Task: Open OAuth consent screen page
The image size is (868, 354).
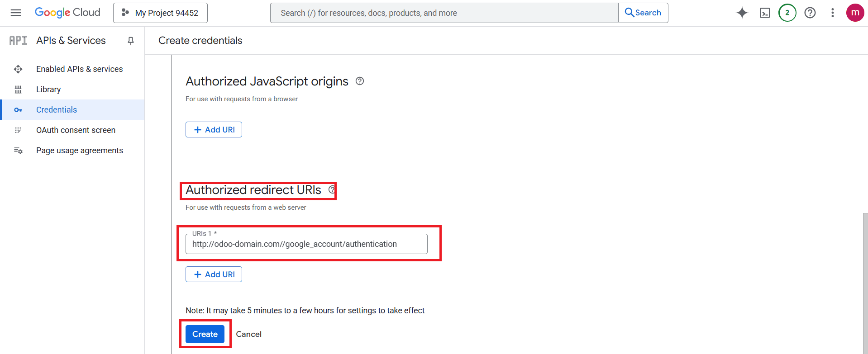Action: coord(76,130)
